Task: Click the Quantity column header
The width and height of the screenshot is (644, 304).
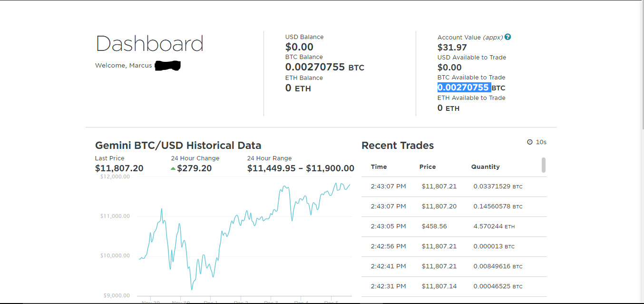Action: pyautogui.click(x=485, y=167)
